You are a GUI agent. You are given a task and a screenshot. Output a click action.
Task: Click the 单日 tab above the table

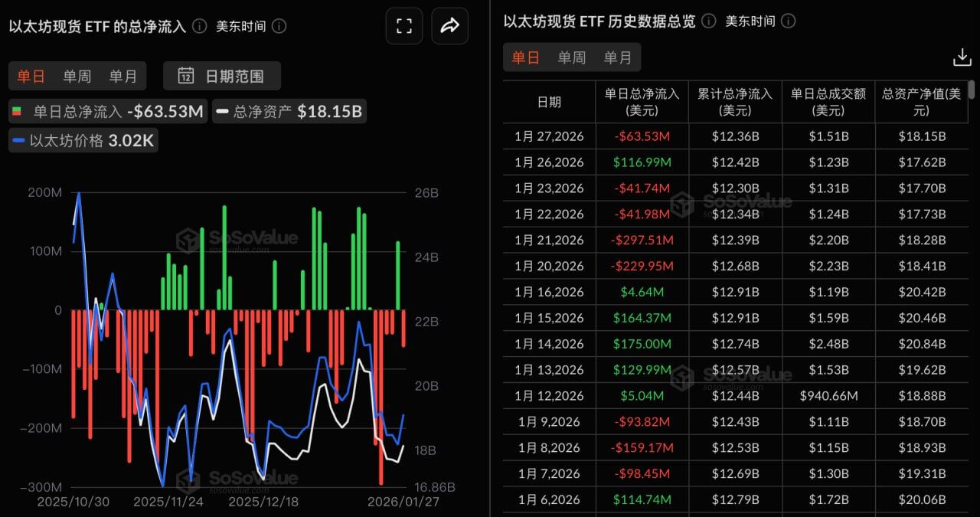[525, 57]
